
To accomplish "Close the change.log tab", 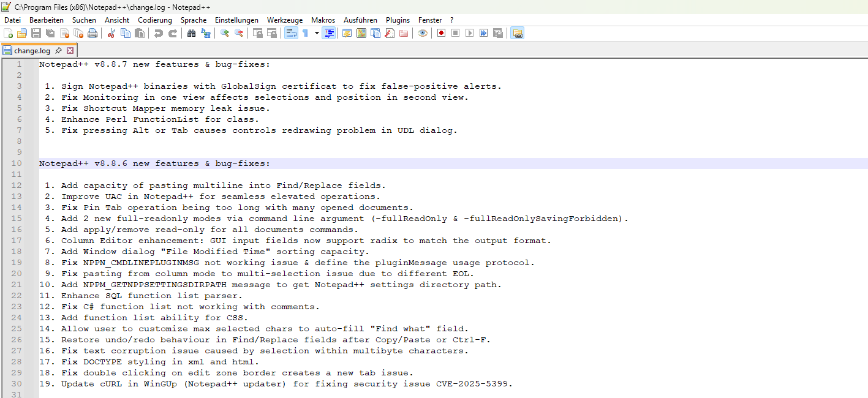I will click(x=69, y=50).
